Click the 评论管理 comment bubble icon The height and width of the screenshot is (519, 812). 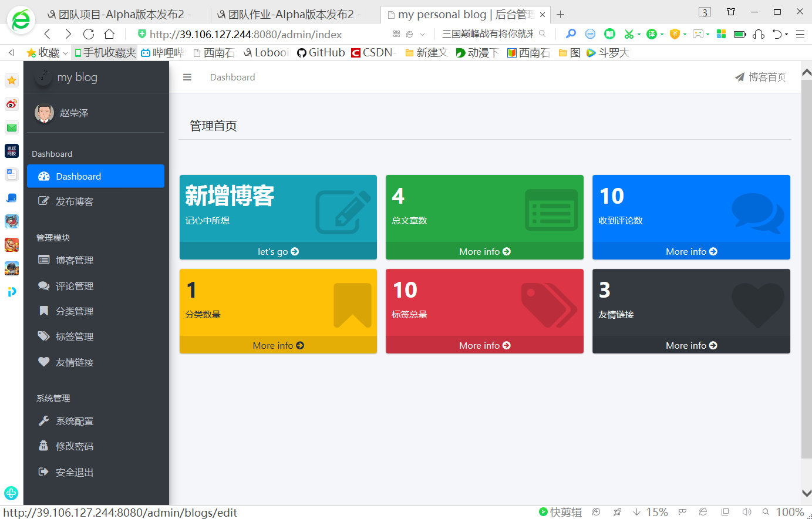(43, 286)
